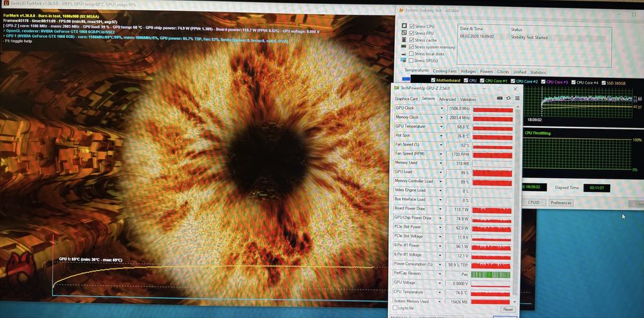Uncheck Stress FPU in AIDA64
This screenshot has height=318, width=644.
(412, 33)
